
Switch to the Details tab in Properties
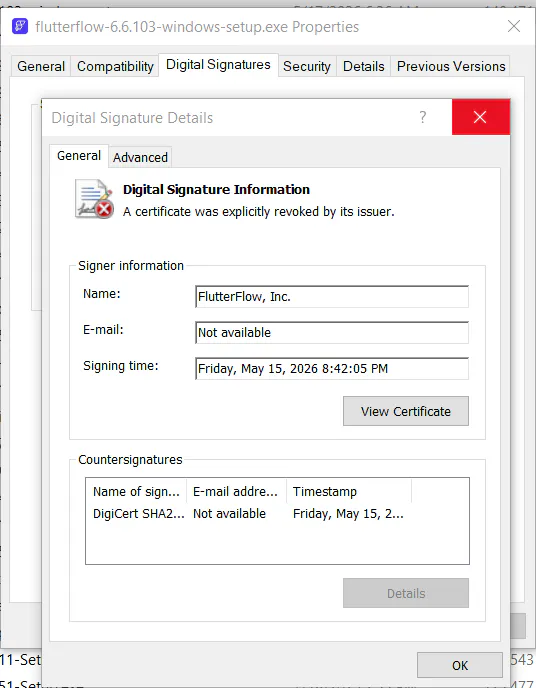[363, 66]
